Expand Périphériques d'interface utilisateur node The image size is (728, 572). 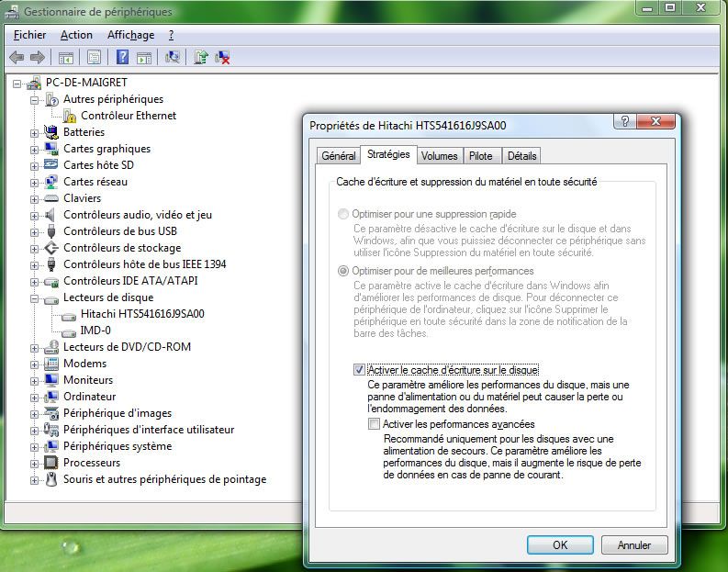tap(34, 431)
